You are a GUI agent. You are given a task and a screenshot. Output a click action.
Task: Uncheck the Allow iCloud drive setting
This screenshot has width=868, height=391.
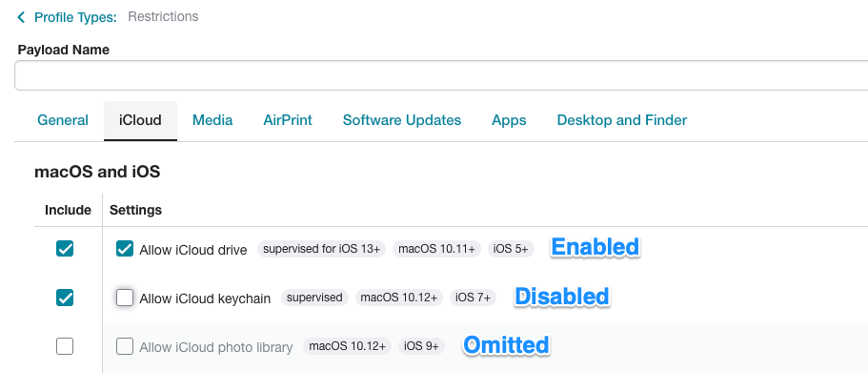[125, 249]
